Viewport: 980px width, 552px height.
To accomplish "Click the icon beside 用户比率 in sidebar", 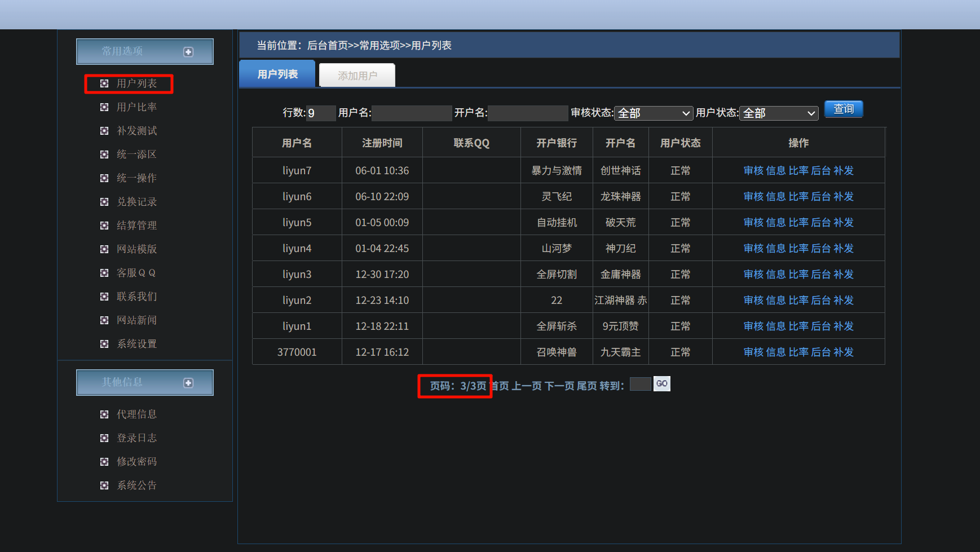I will [104, 107].
